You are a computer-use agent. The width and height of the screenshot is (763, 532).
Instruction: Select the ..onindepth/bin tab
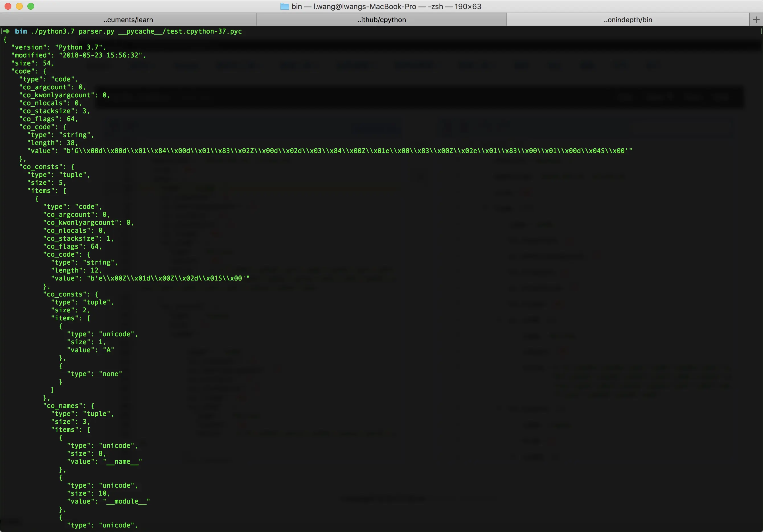tap(628, 20)
